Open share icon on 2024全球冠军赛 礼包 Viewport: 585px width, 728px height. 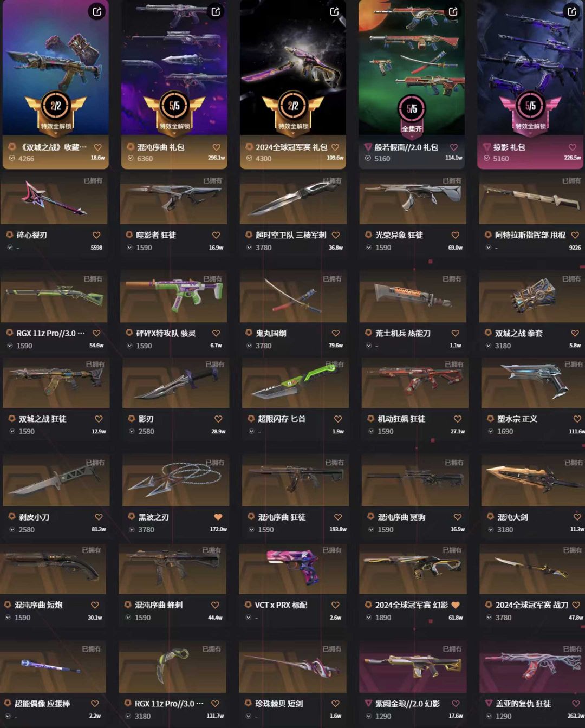(334, 11)
